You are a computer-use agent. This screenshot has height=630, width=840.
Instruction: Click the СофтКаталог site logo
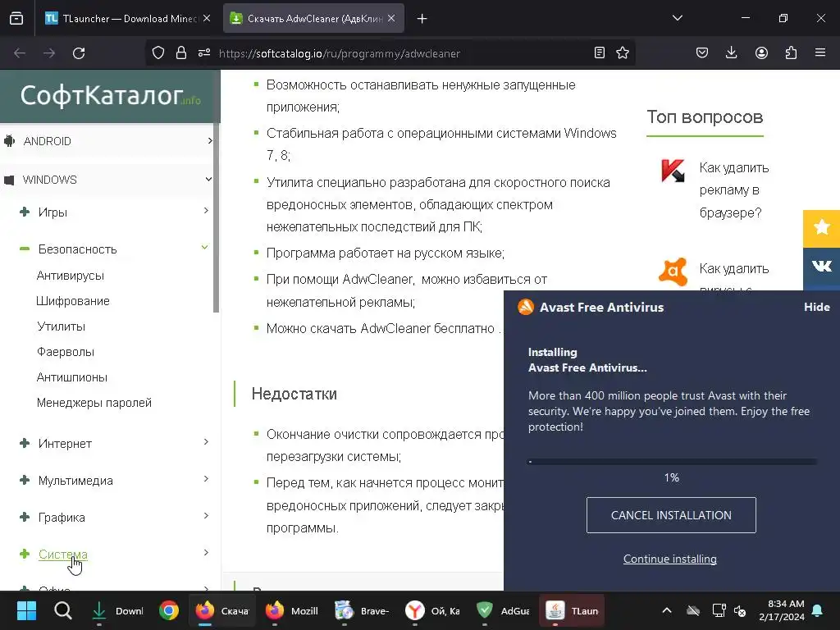pyautogui.click(x=111, y=95)
